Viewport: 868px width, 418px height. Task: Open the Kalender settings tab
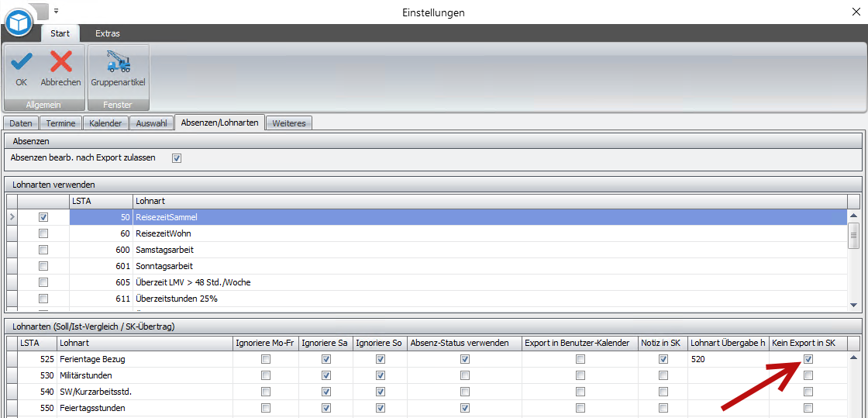[x=105, y=123]
